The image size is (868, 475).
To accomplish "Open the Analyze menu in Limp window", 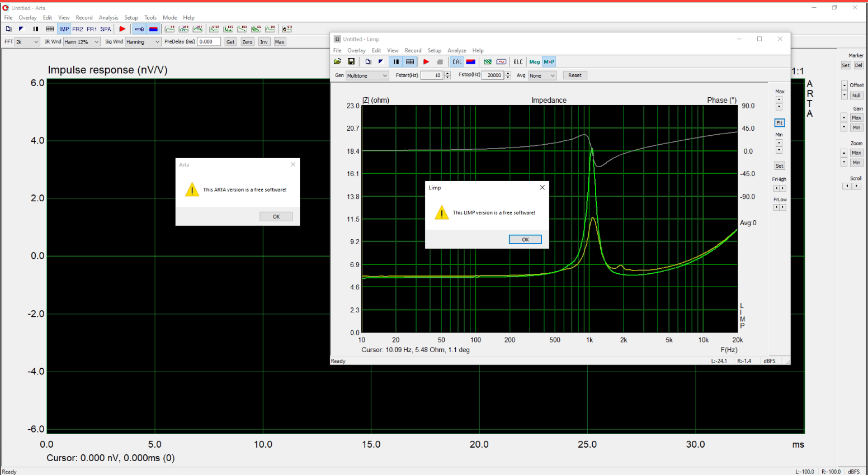I will [457, 50].
